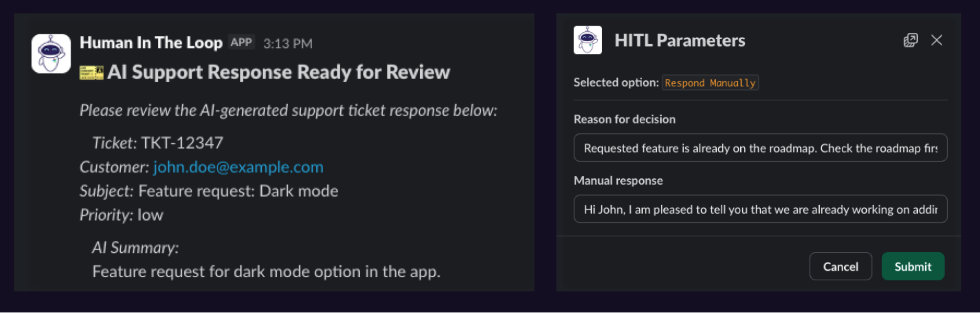
Task: Open the john.doe@example.com email link
Action: pos(238,167)
